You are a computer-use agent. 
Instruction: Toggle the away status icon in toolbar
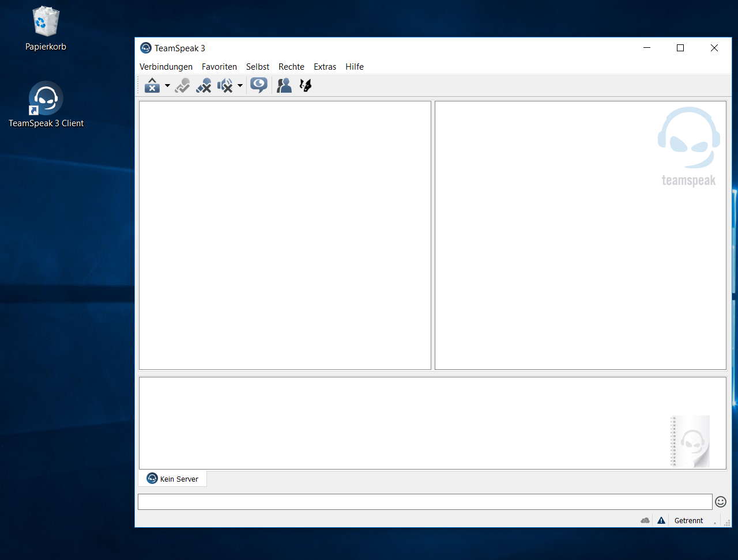(182, 86)
